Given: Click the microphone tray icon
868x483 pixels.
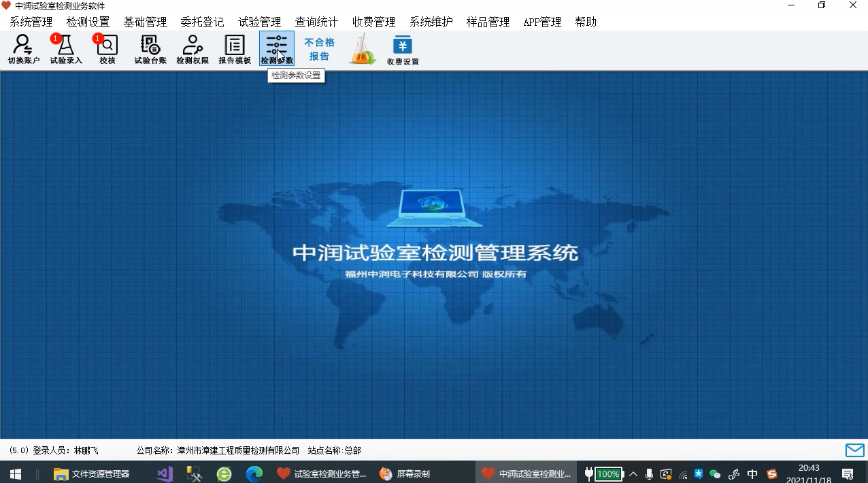Looking at the screenshot, I should [x=650, y=473].
